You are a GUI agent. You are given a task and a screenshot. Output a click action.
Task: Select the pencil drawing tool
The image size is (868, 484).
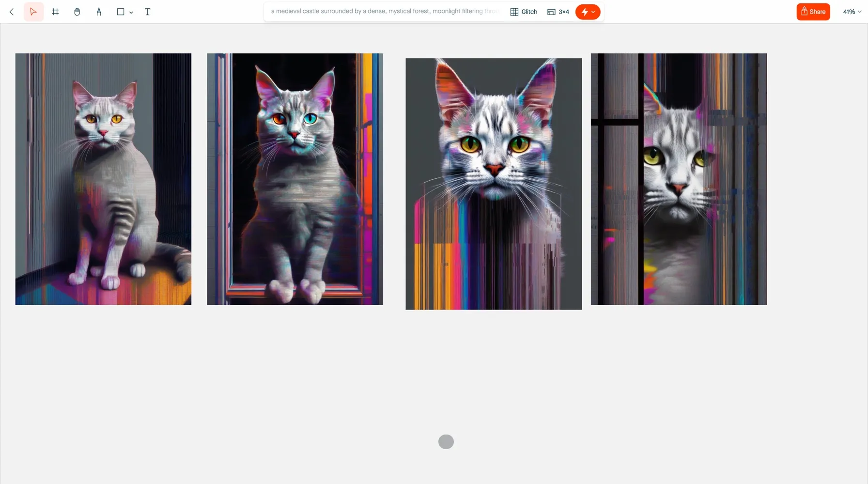click(98, 12)
